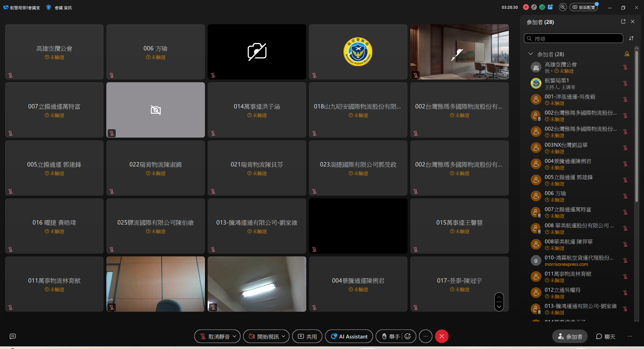
Task: Toggle 取消靜音 unmute button
Action: 215,336
